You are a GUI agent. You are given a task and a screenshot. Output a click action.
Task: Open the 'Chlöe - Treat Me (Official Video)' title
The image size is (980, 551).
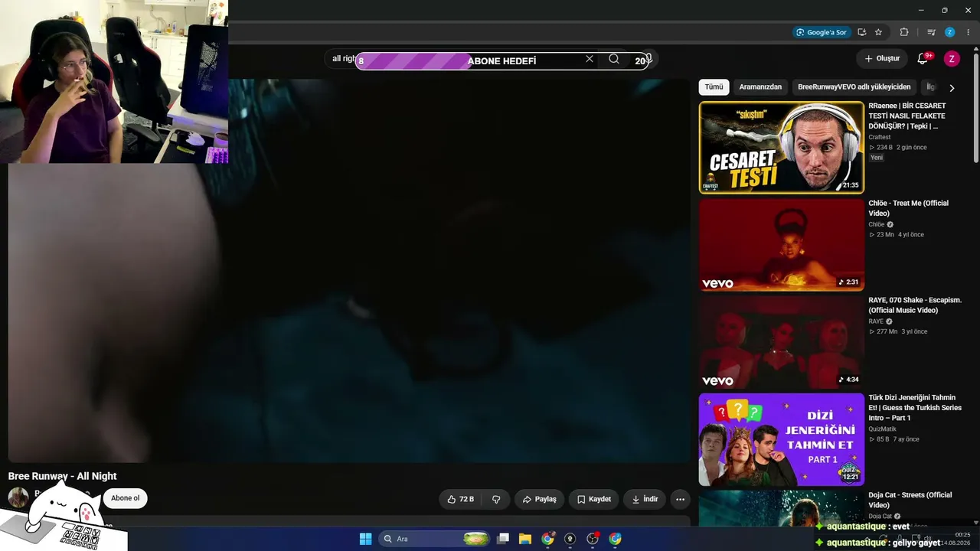(x=908, y=208)
